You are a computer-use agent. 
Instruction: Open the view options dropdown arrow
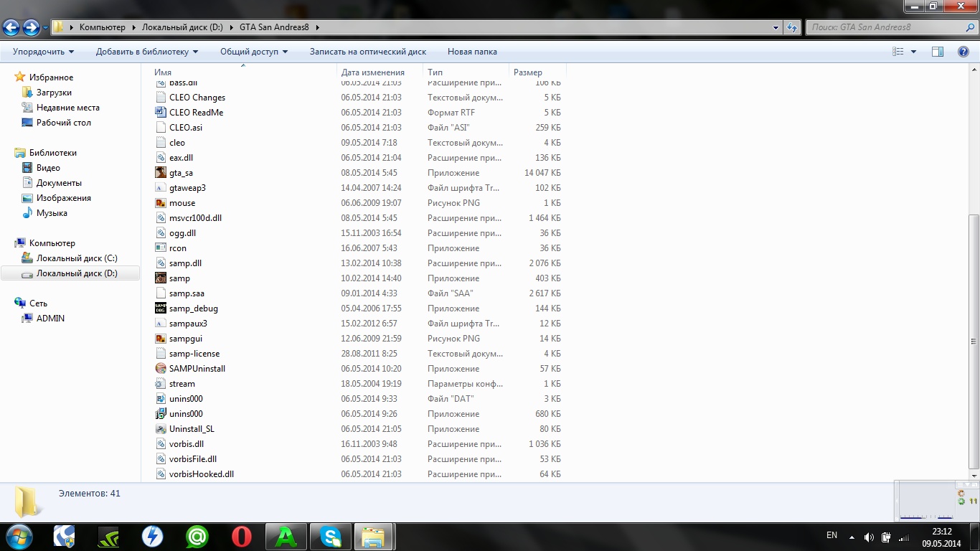coord(913,52)
